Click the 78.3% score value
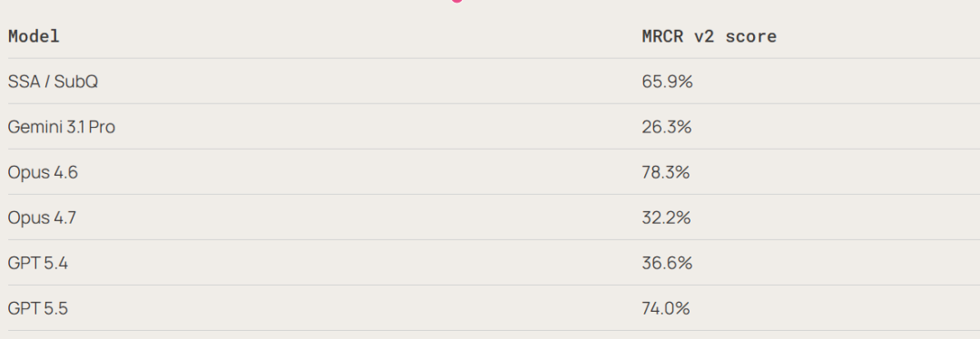Screen dimensions: 980x339 (666, 172)
